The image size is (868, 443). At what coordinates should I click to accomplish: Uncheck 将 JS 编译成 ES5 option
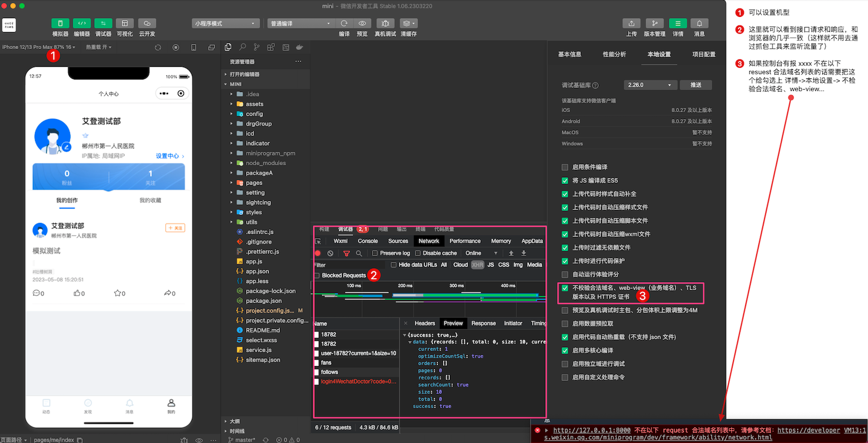pyautogui.click(x=565, y=181)
